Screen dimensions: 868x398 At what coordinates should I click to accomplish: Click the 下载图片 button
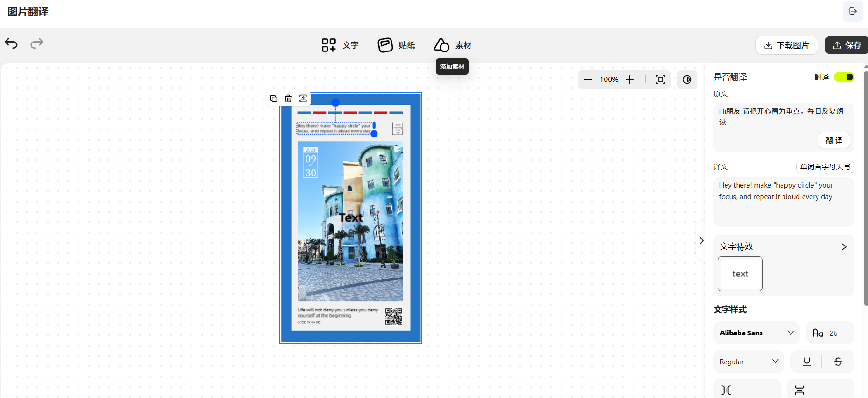coord(786,45)
